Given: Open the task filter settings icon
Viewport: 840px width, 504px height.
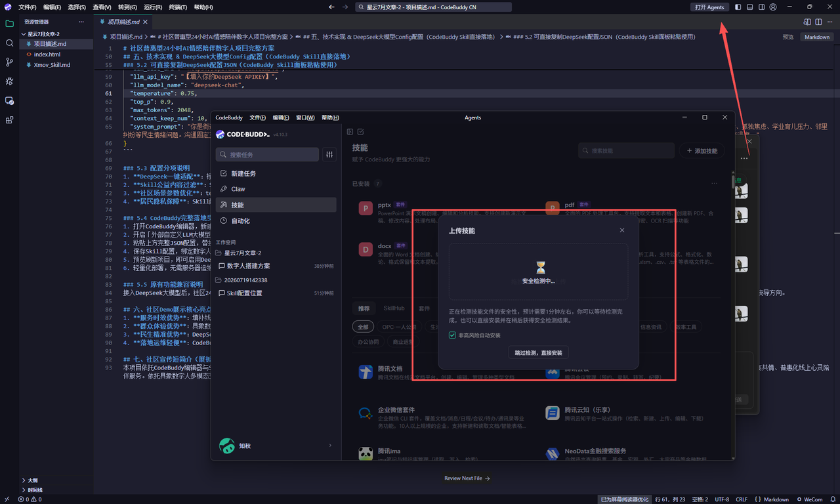Looking at the screenshot, I should point(329,155).
